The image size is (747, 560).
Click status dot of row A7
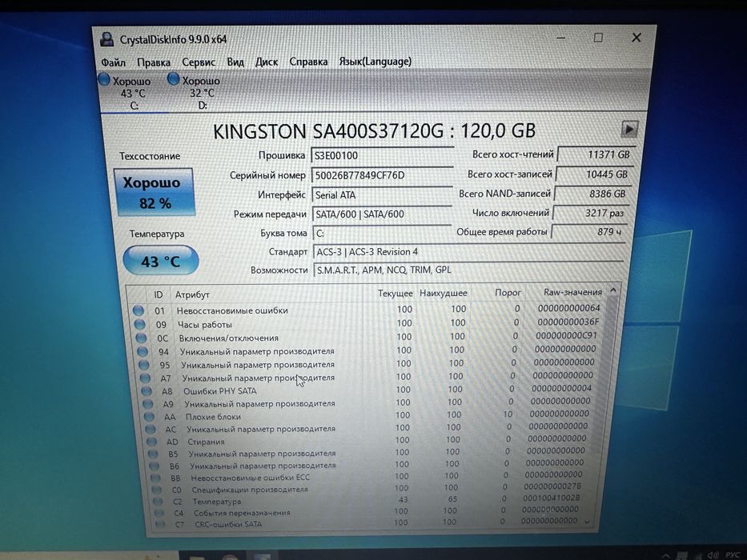pyautogui.click(x=145, y=378)
